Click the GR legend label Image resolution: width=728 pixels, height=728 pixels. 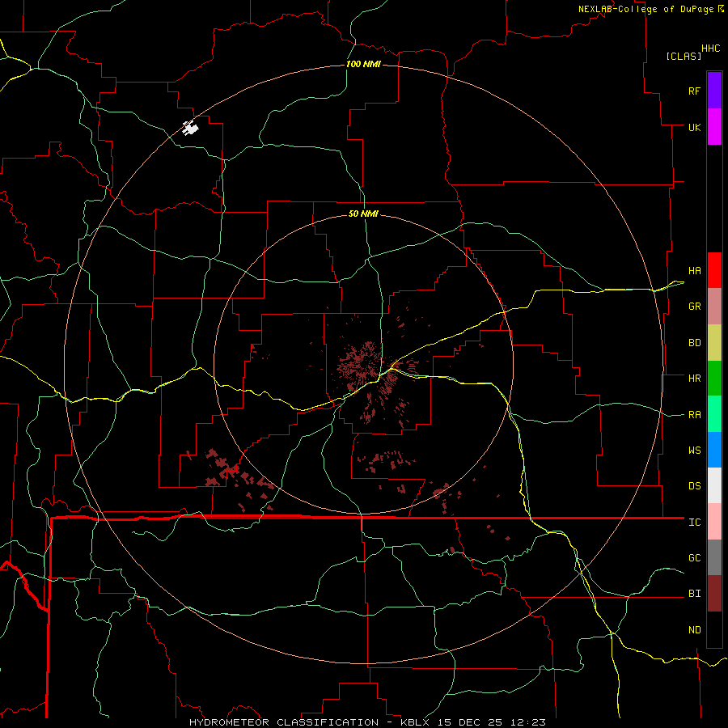694,307
